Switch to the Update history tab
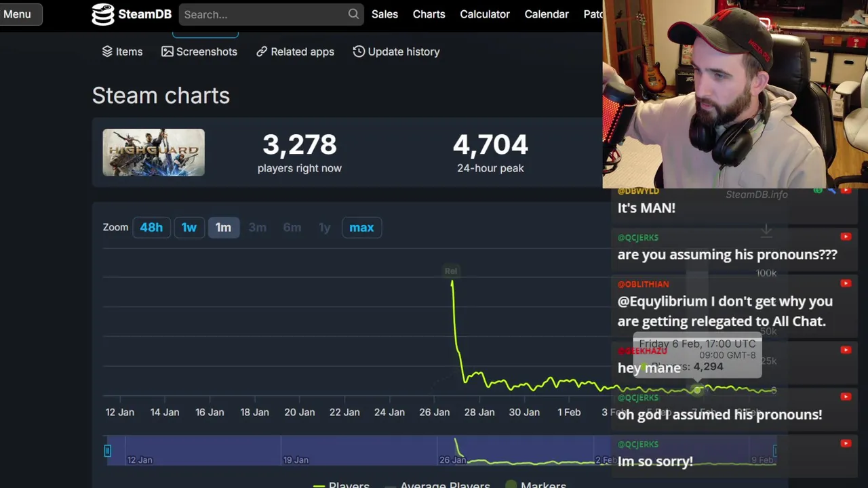 point(396,52)
